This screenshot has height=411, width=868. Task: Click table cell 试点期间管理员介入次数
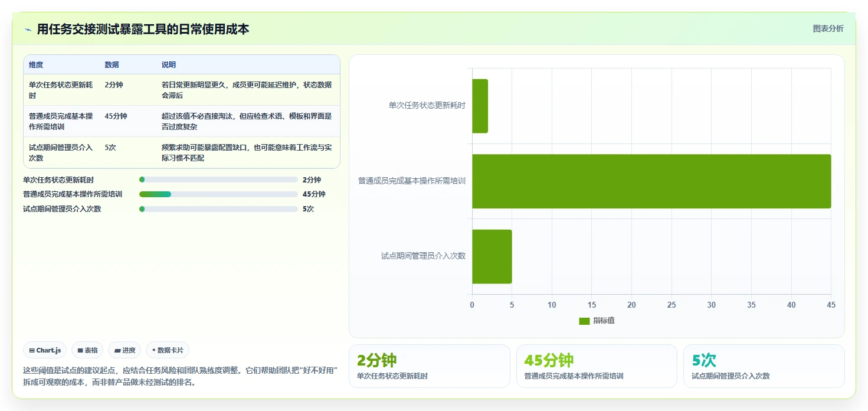pos(61,153)
